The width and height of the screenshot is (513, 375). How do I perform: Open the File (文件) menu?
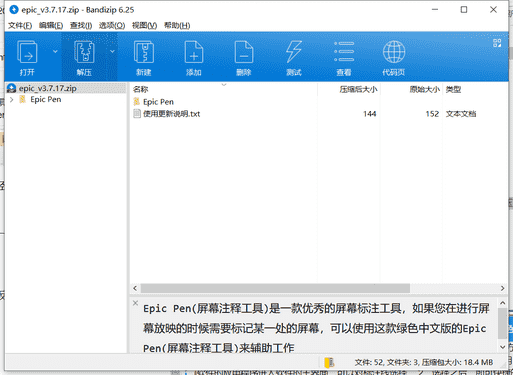click(20, 26)
